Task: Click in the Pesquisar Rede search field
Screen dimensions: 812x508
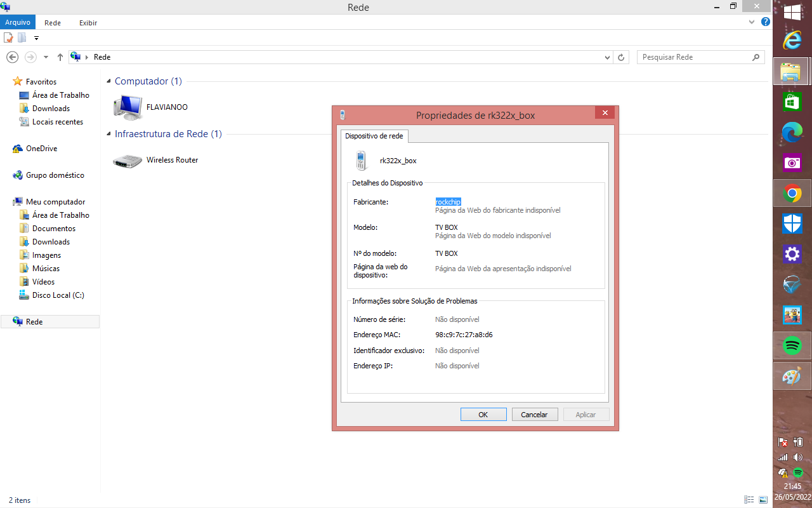Action: coord(694,57)
